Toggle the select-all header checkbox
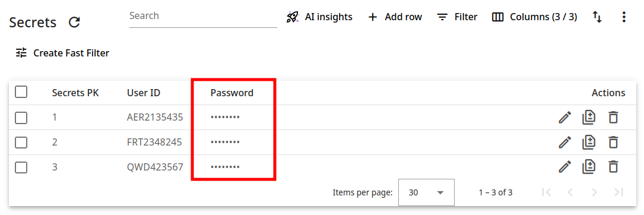This screenshot has height=215, width=644. coord(21,92)
